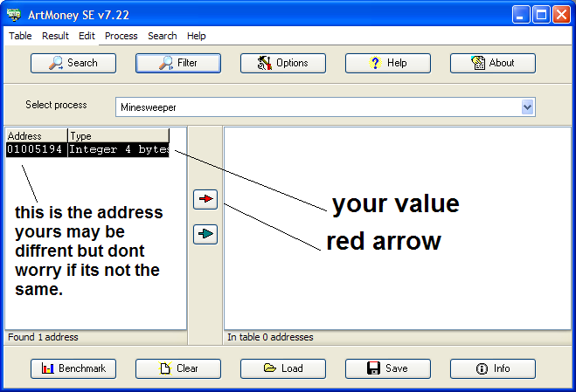
Task: Open the Process menu
Action: (121, 36)
